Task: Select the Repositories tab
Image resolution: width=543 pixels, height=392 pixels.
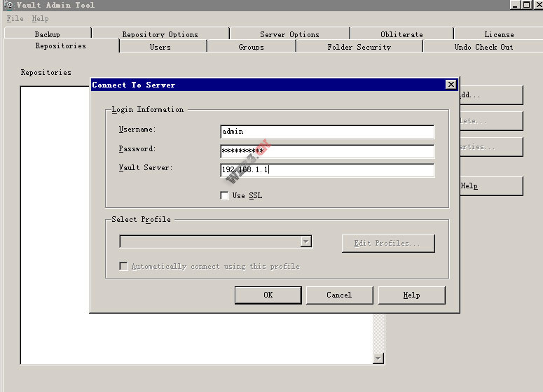Action: 60,45
